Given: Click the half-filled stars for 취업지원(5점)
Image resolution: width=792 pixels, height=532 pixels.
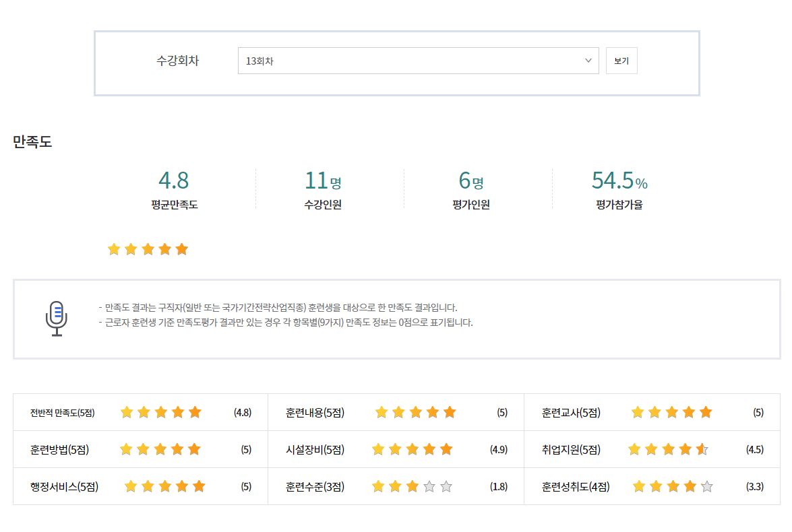Looking at the screenshot, I should pos(668,450).
